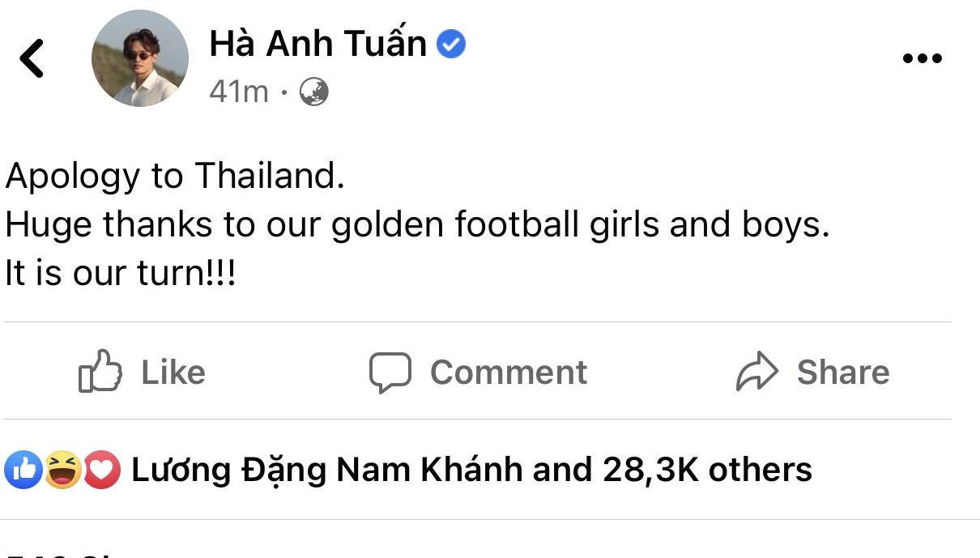This screenshot has width=980, height=558.
Task: Click the globe public-audience icon beside the timestamp
Action: [x=313, y=92]
